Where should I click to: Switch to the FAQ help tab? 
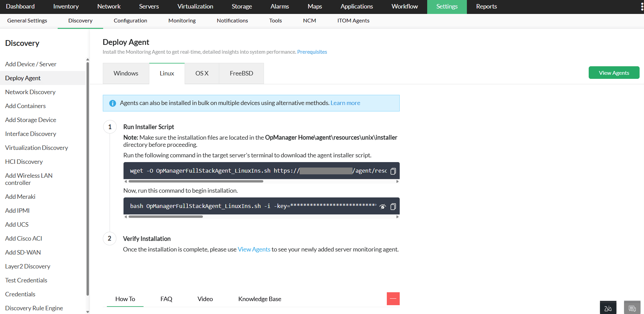(x=166, y=299)
